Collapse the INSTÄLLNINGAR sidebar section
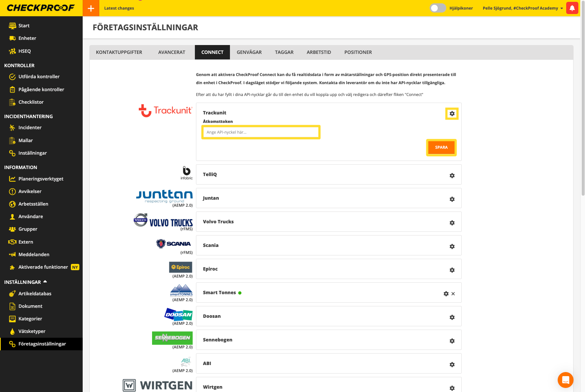 45,282
